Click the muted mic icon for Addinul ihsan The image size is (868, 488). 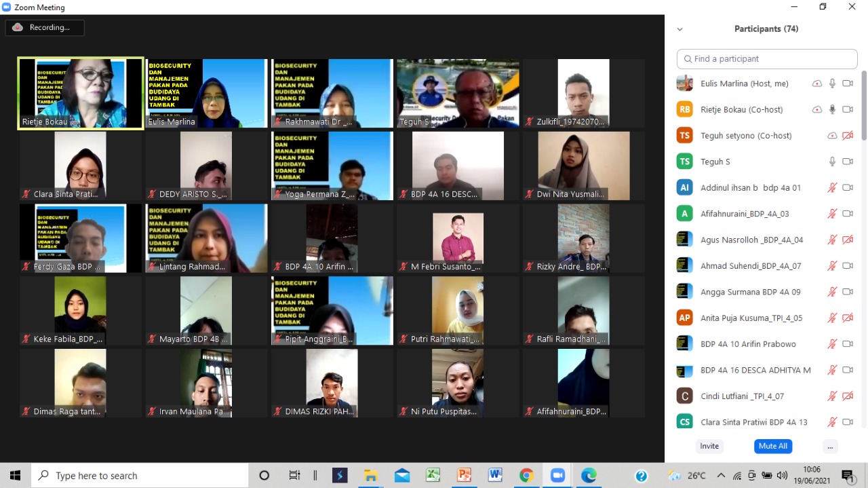pyautogui.click(x=832, y=187)
